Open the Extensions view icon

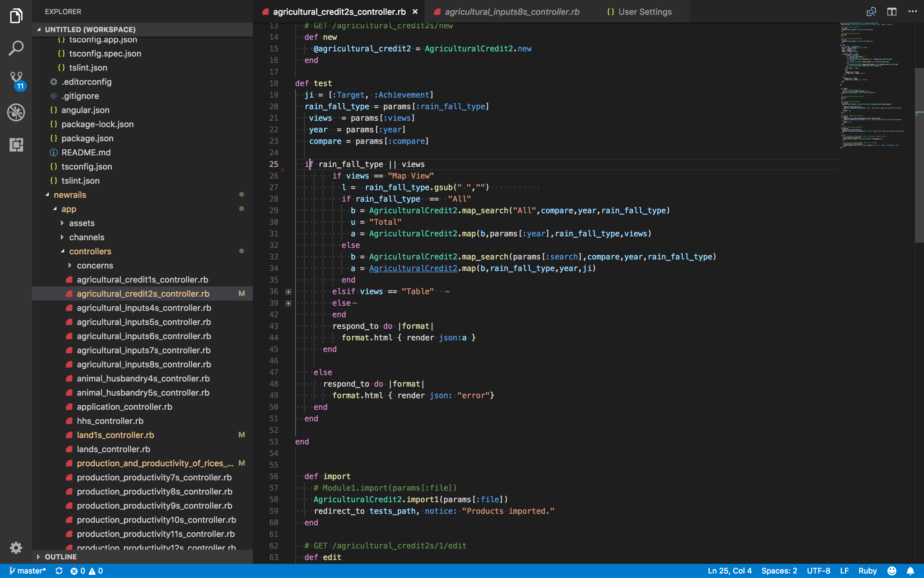(x=16, y=144)
